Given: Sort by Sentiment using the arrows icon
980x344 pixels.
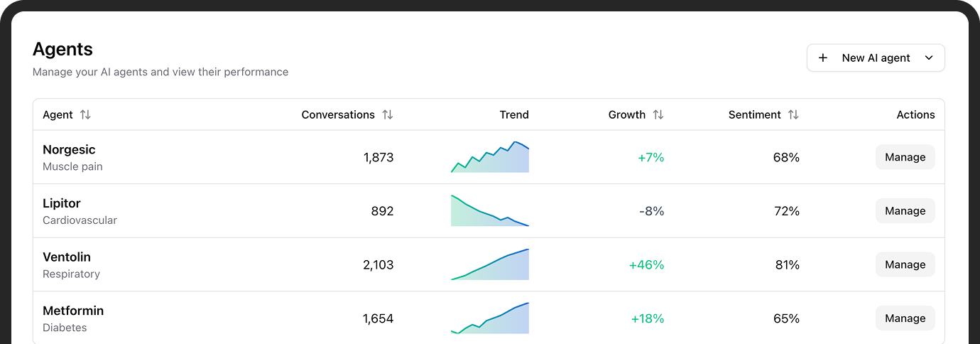Looking at the screenshot, I should pyautogui.click(x=793, y=115).
